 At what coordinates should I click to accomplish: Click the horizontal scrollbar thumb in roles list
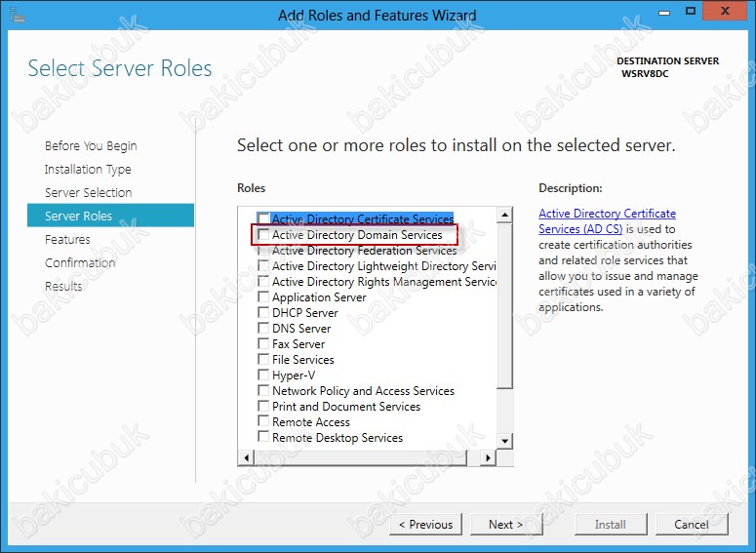pos(361,457)
